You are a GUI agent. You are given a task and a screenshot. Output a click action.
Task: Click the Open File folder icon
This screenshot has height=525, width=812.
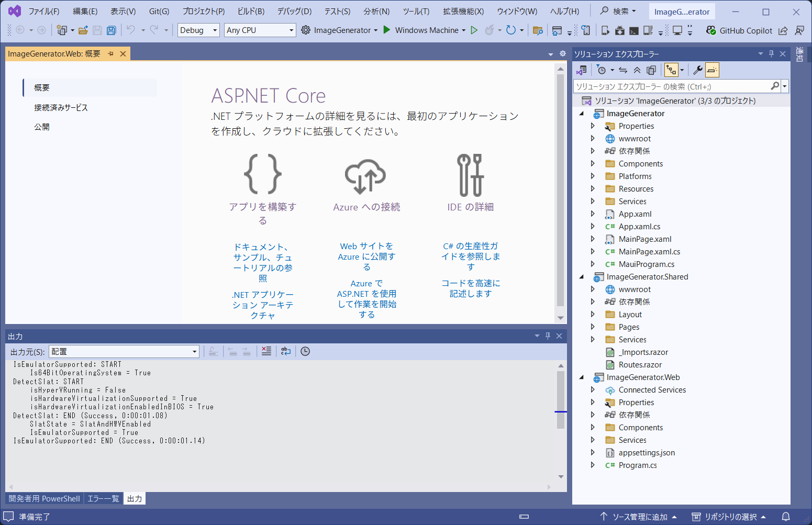pyautogui.click(x=83, y=30)
